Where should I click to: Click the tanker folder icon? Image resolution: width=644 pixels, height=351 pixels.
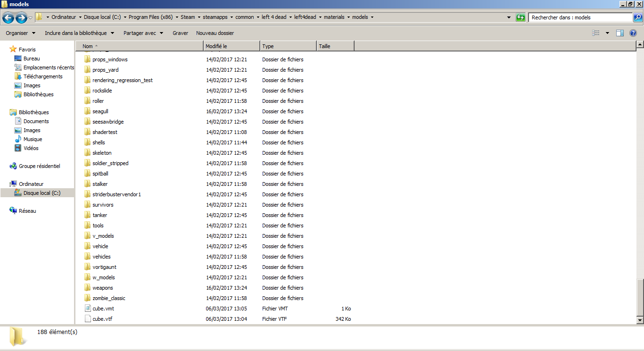[87, 215]
